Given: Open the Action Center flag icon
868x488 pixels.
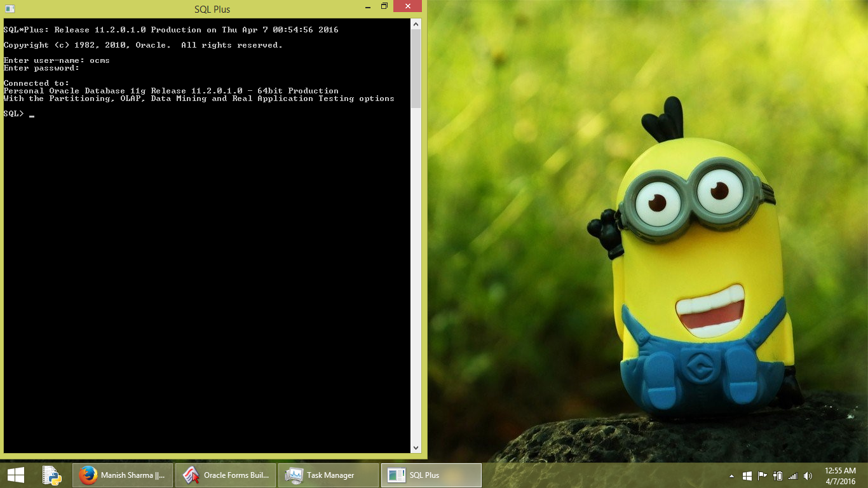Looking at the screenshot, I should pyautogui.click(x=762, y=475).
